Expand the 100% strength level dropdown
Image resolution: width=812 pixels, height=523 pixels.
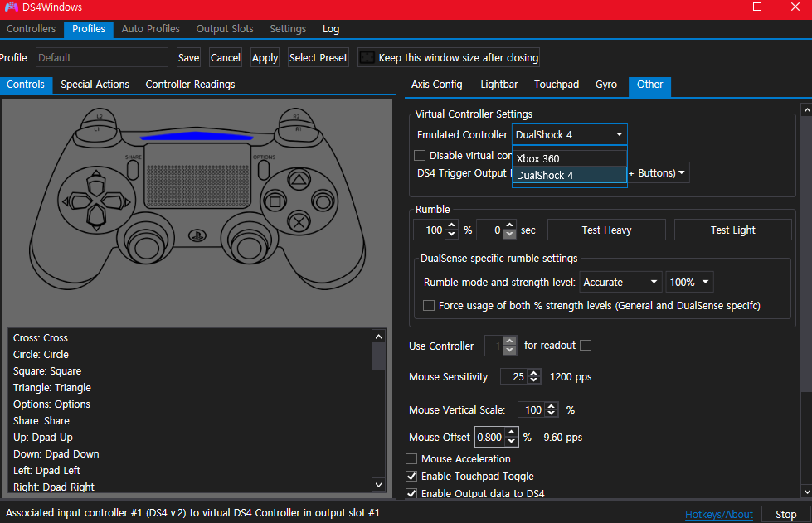click(689, 282)
